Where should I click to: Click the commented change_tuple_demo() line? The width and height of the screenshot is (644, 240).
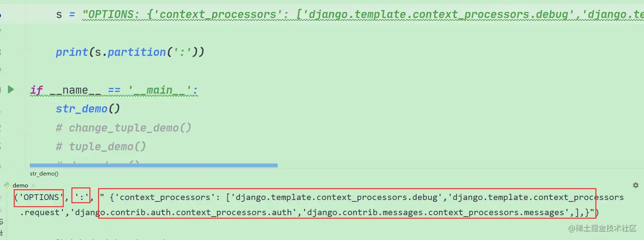[124, 128]
